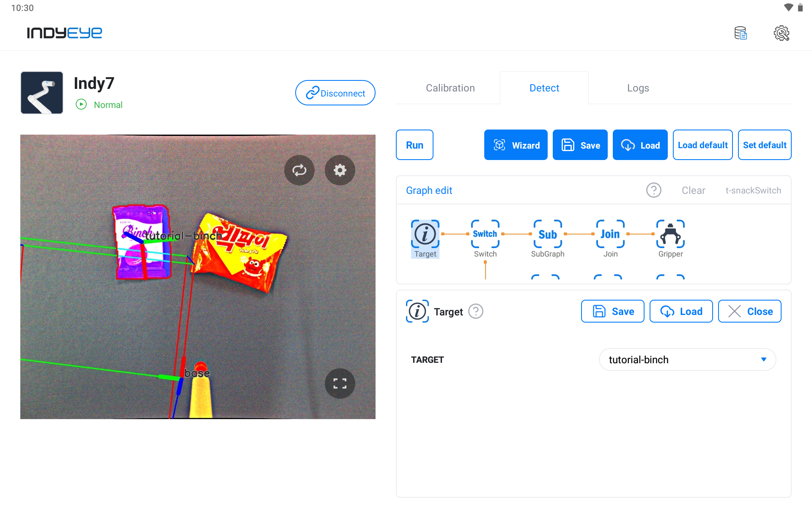Close the Target panel
The image size is (812, 508).
[749, 312]
